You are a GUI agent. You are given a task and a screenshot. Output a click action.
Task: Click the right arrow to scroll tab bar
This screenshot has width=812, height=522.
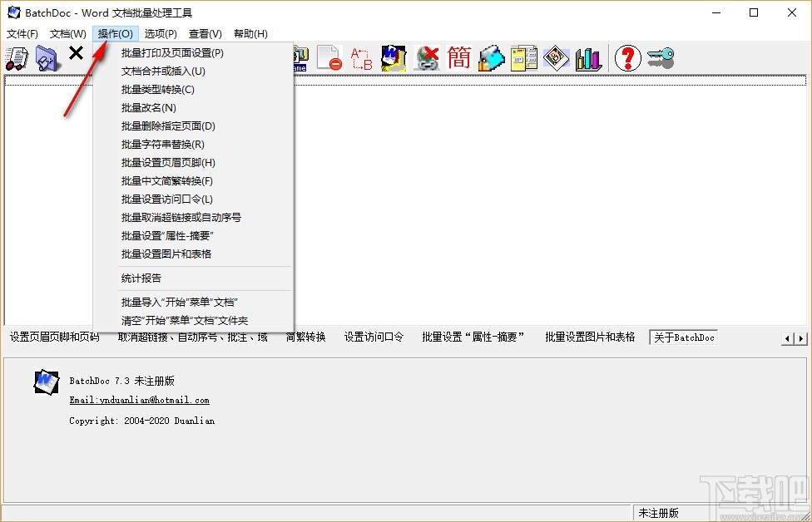(800, 337)
